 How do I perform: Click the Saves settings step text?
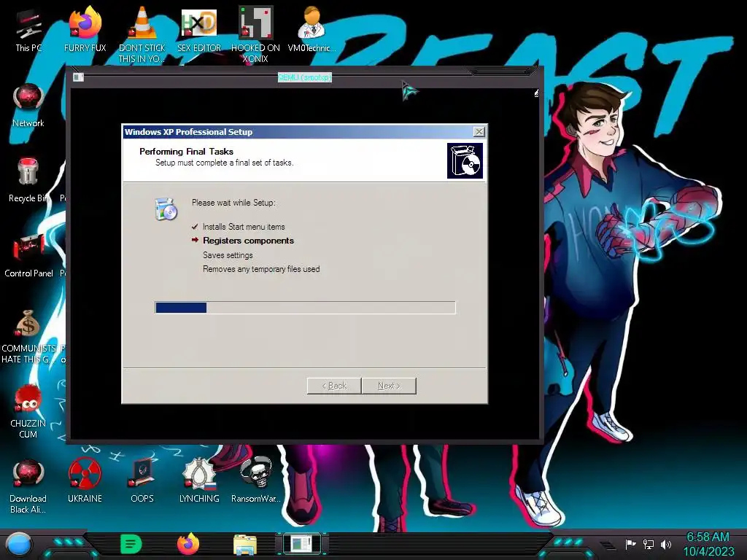click(x=228, y=254)
